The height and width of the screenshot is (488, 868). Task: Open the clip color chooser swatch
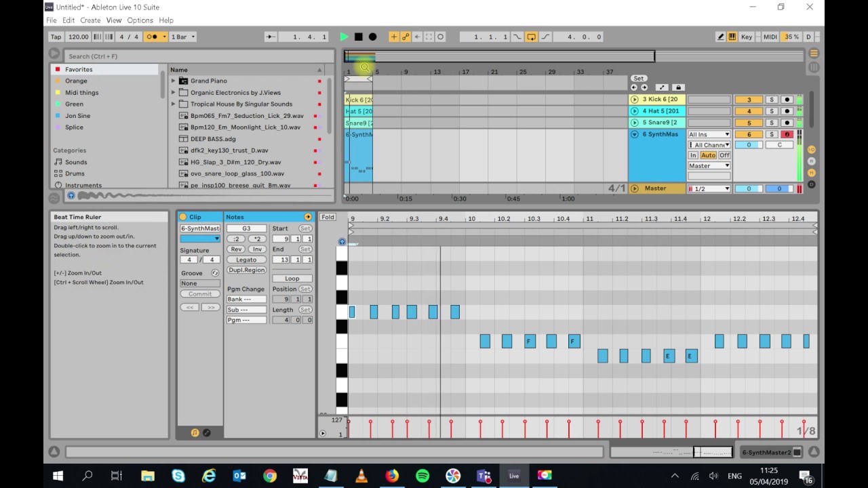(x=200, y=239)
